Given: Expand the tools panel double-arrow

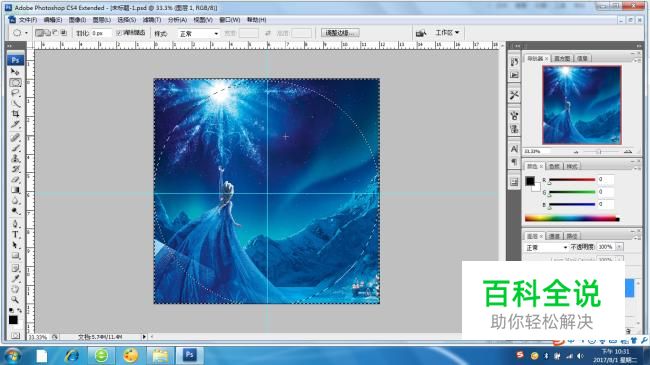Looking at the screenshot, I should click(10, 46).
